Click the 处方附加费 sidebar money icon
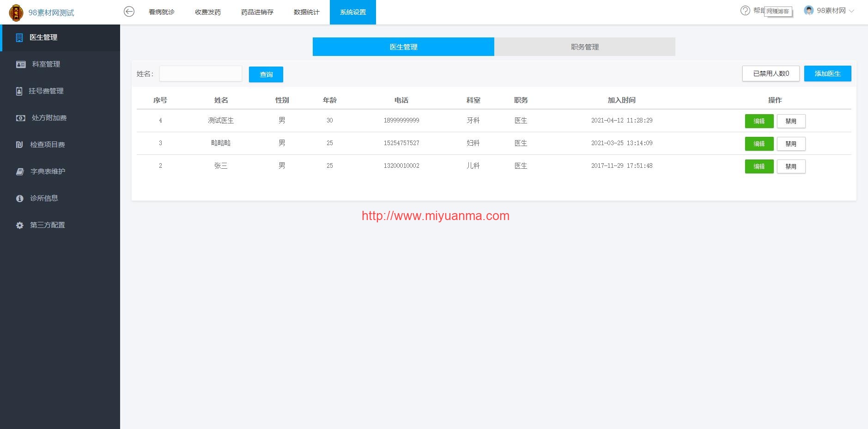This screenshot has height=429, width=868. pyautogui.click(x=21, y=118)
